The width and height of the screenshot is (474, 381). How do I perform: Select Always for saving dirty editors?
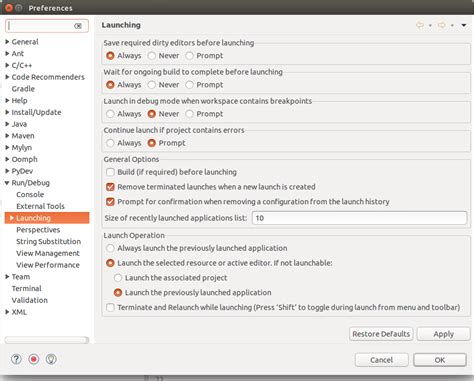(110, 56)
